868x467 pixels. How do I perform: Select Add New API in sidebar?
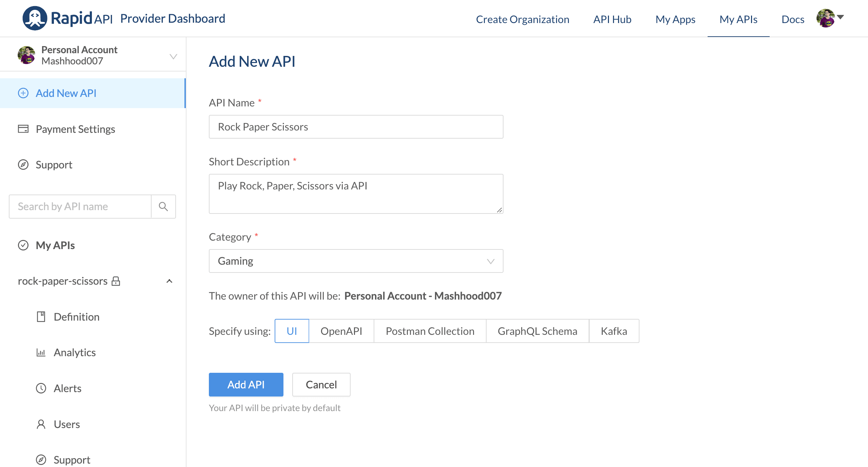[x=93, y=93]
